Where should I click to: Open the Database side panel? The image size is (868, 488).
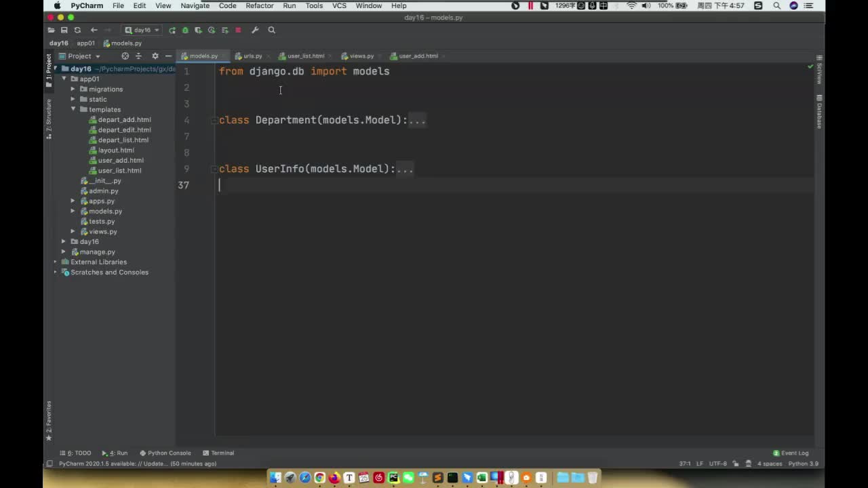(x=819, y=113)
